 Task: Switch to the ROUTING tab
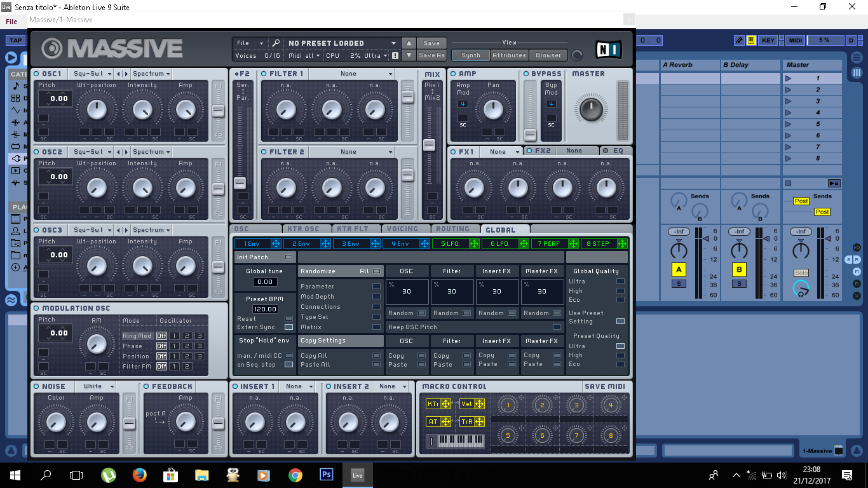tap(455, 229)
